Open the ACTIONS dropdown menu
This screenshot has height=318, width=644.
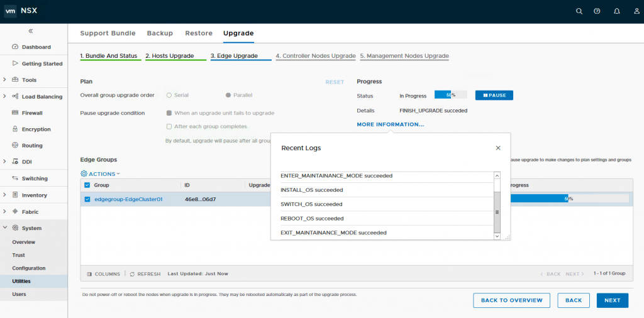pos(101,174)
